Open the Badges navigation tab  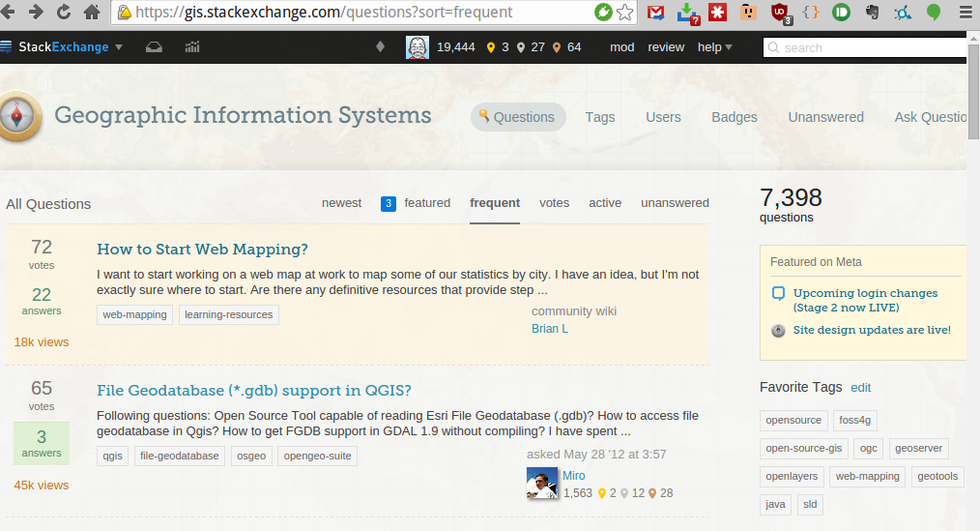click(x=735, y=117)
